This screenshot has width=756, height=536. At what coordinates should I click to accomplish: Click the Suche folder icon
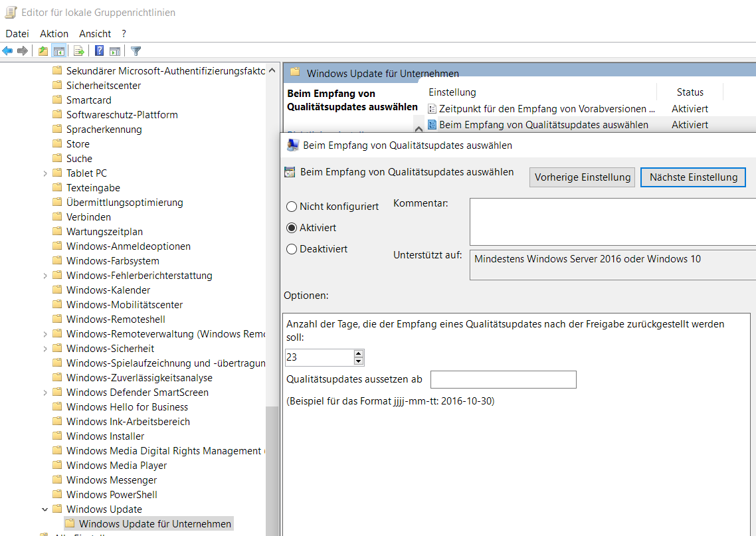(x=57, y=158)
